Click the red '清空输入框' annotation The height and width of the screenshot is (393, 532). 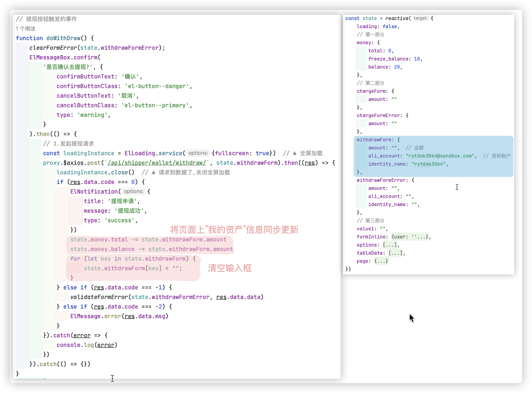[229, 268]
